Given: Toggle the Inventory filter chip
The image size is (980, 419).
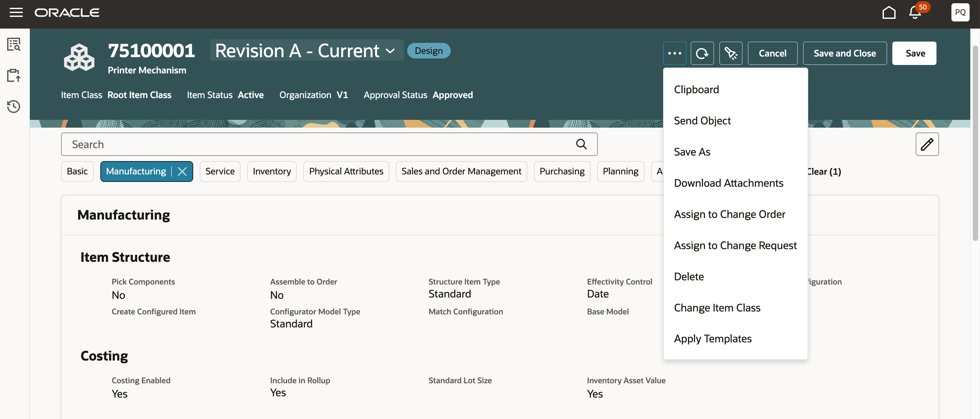Looking at the screenshot, I should click(272, 171).
